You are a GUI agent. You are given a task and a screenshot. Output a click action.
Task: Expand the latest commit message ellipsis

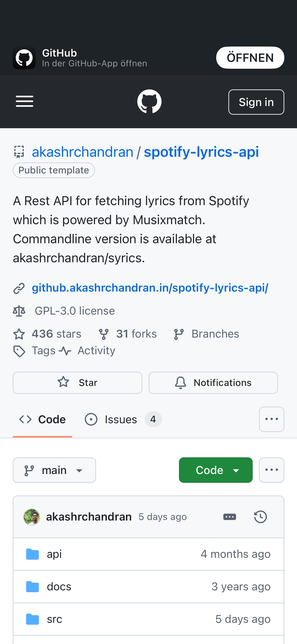pyautogui.click(x=229, y=517)
